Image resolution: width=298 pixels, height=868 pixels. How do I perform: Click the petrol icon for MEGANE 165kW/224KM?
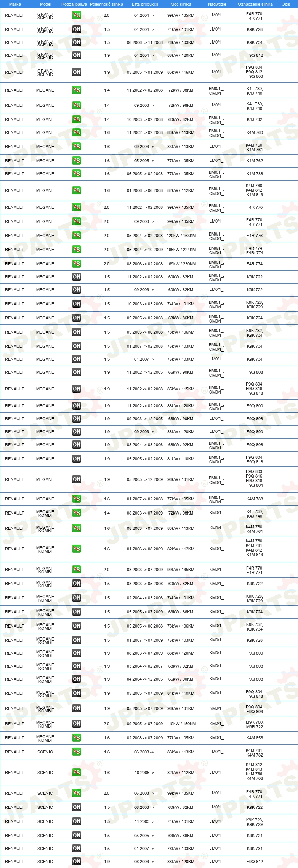pyautogui.click(x=77, y=250)
